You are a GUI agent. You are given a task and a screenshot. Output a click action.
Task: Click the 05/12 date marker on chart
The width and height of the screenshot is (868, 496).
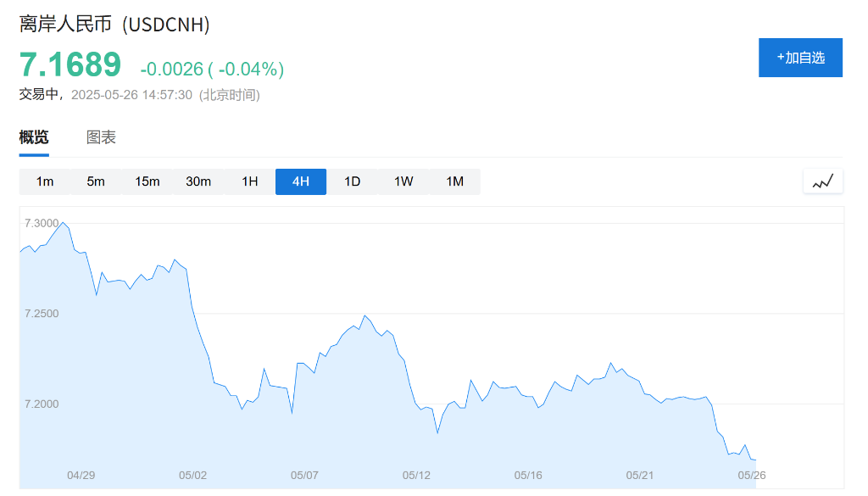416,475
